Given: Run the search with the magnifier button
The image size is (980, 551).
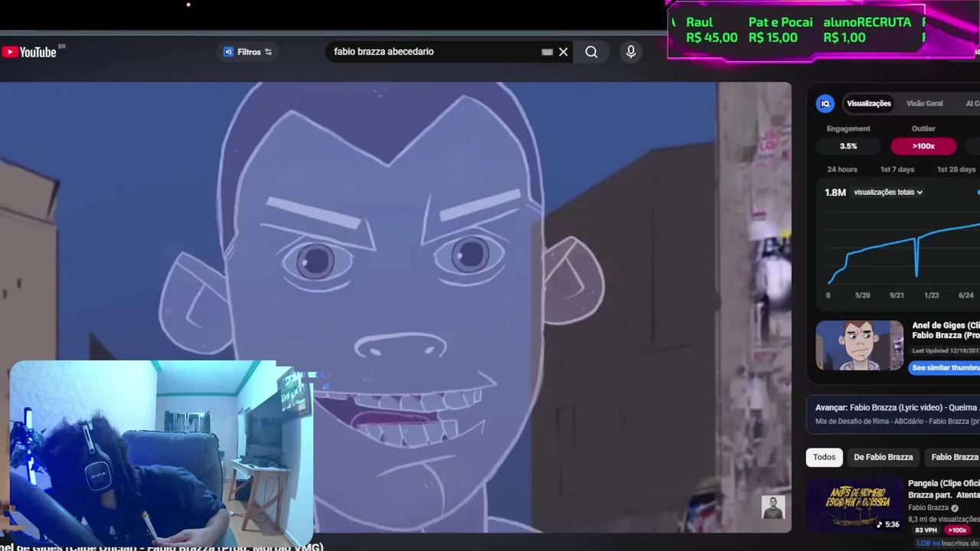Looking at the screenshot, I should [592, 52].
